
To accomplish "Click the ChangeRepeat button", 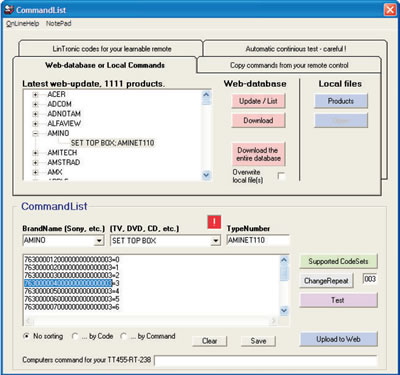I will (326, 281).
